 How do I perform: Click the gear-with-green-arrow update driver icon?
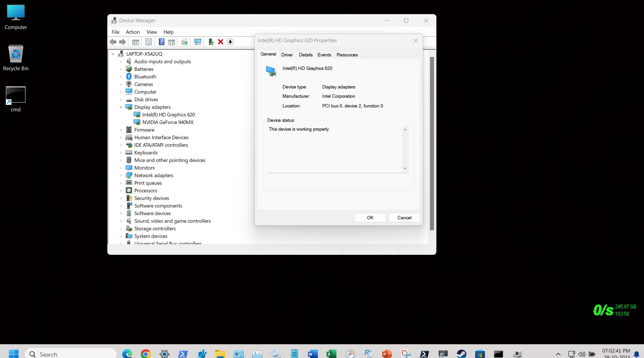coord(184,42)
